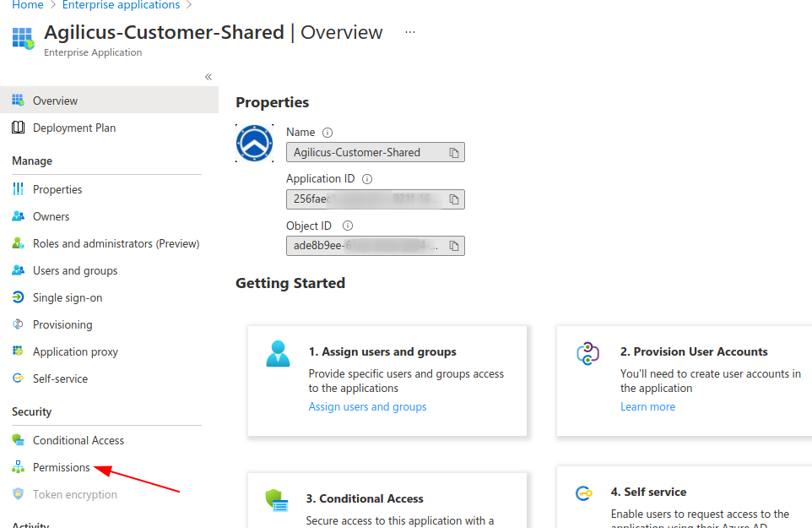Click the Owners people icon
Screen dimensions: 812x528
click(x=18, y=216)
